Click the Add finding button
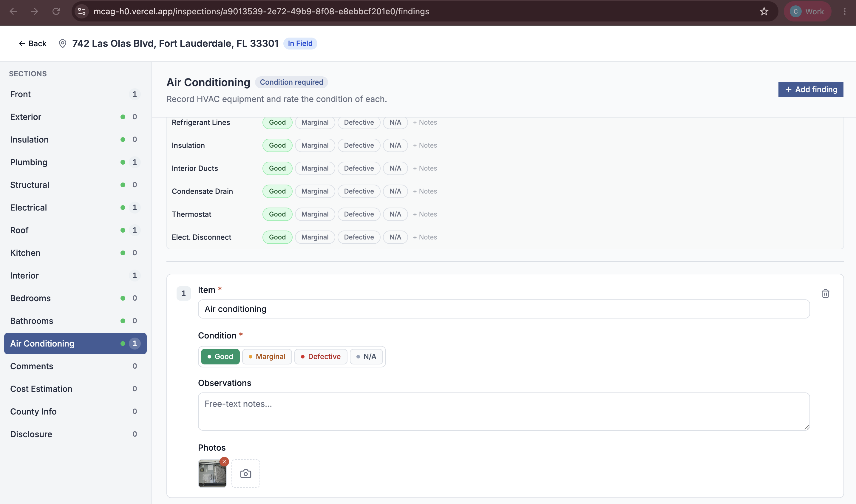The image size is (856, 504). (810, 89)
